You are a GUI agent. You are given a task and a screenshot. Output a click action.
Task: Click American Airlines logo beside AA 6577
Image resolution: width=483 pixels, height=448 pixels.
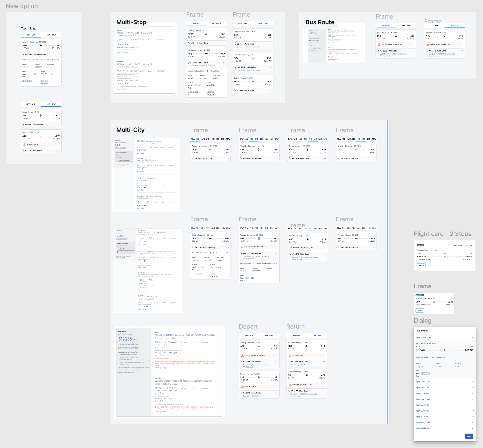[289, 391]
